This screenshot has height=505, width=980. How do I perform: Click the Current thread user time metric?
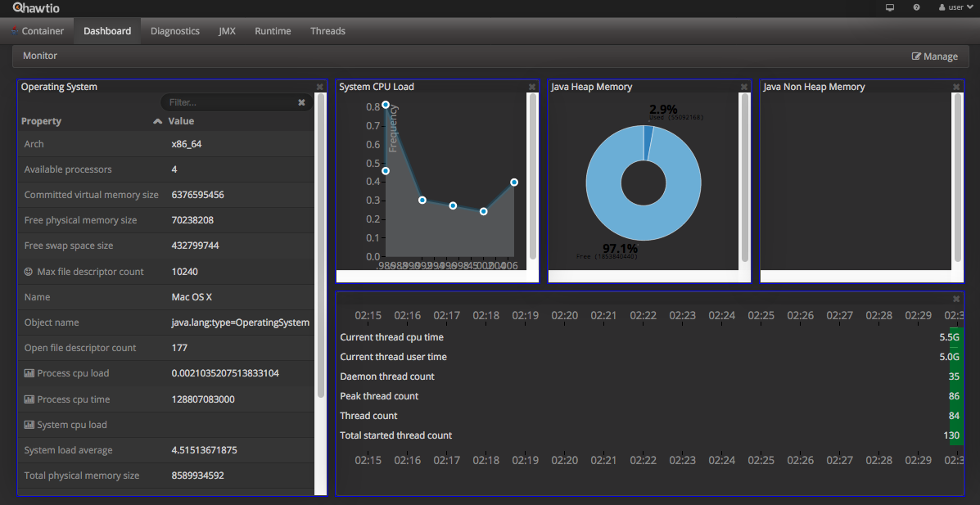[x=393, y=357]
